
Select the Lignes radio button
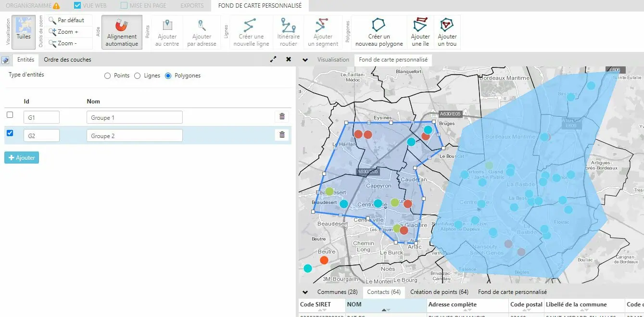pos(138,76)
